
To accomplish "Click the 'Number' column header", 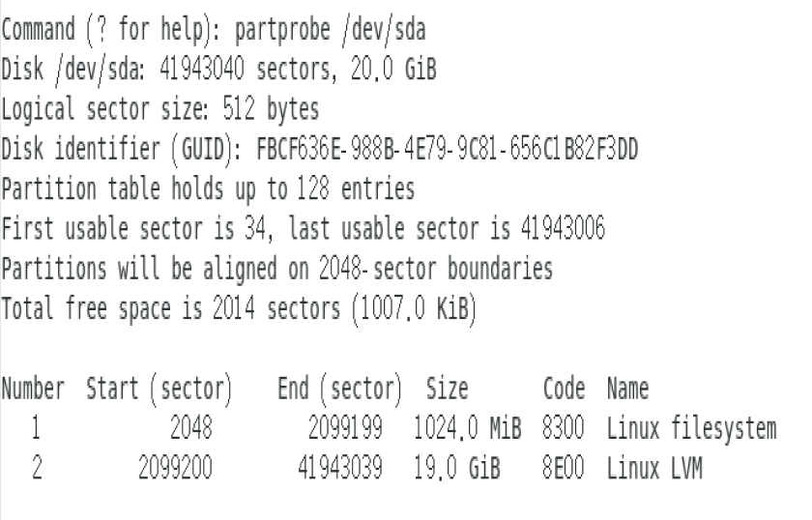I will click(34, 390).
